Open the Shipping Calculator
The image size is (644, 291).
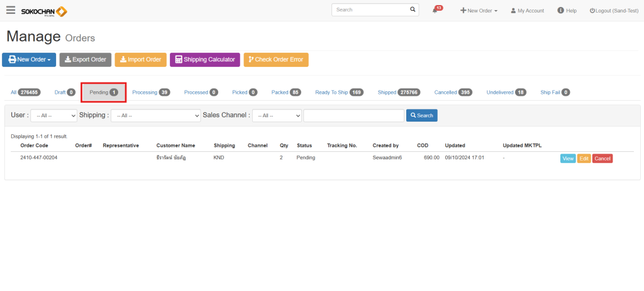pyautogui.click(x=204, y=60)
